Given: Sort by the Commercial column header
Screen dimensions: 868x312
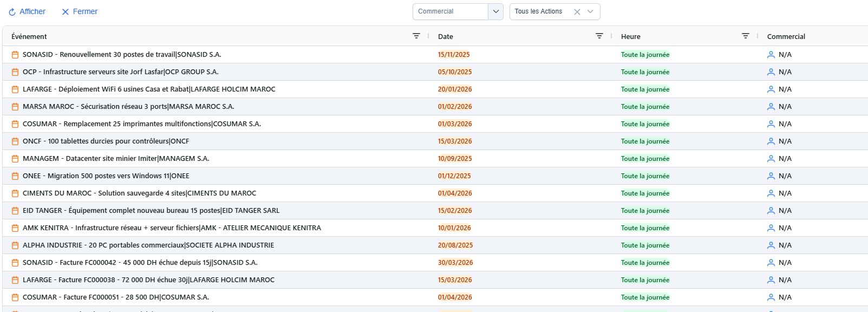Looking at the screenshot, I should click(x=786, y=36).
